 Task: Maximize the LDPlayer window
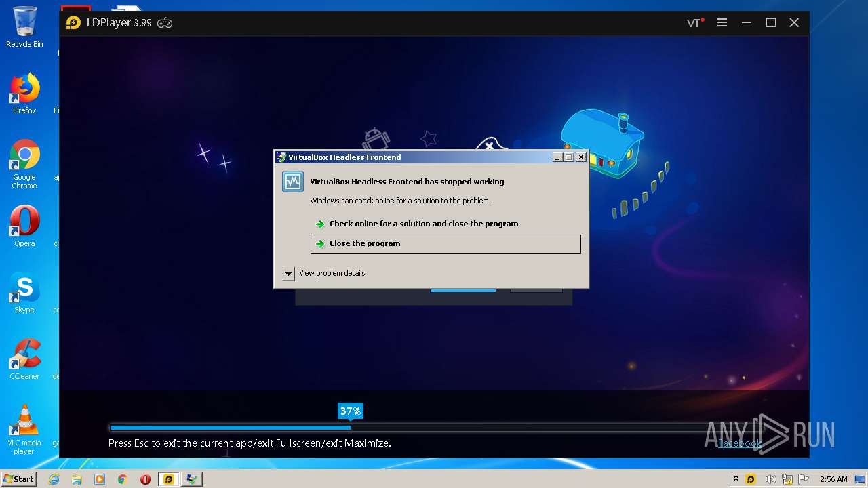pyautogui.click(x=771, y=23)
